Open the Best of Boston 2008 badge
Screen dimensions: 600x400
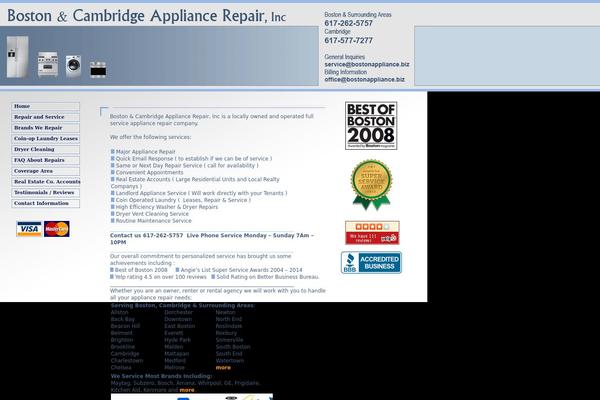pos(371,126)
